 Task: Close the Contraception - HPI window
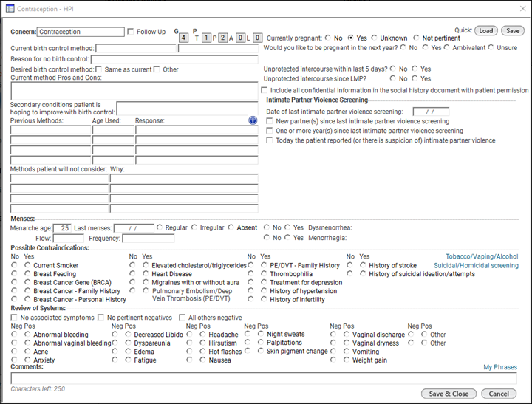click(523, 8)
